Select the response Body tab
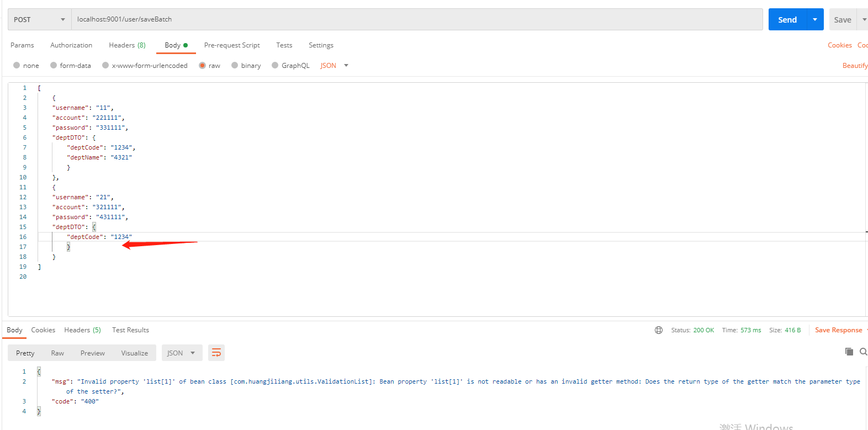The height and width of the screenshot is (430, 868). pos(14,330)
